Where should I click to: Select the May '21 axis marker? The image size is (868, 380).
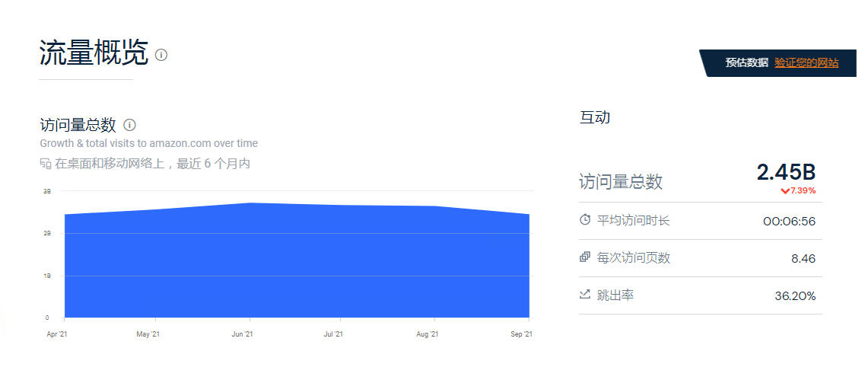point(148,334)
